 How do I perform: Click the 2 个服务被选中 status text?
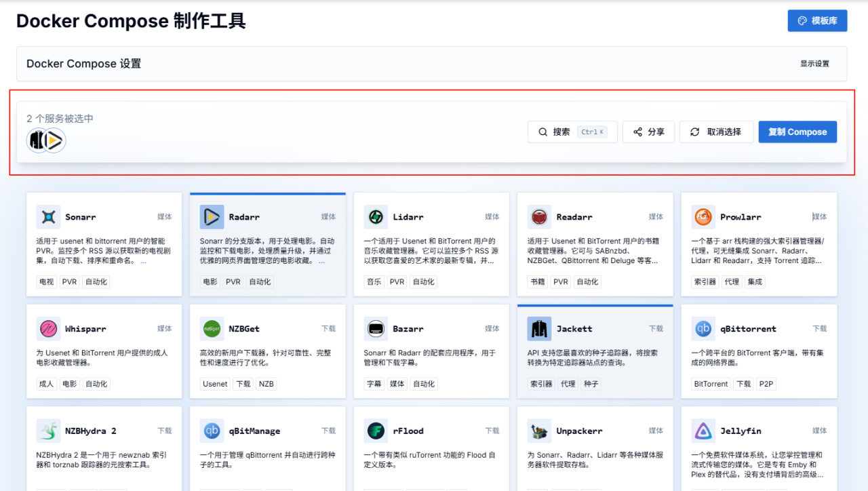point(60,119)
